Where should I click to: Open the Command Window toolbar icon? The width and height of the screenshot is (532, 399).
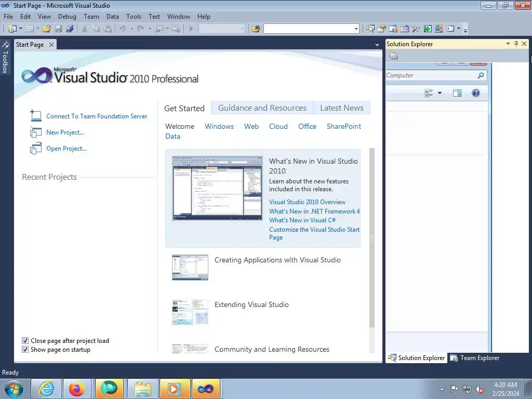[450, 29]
